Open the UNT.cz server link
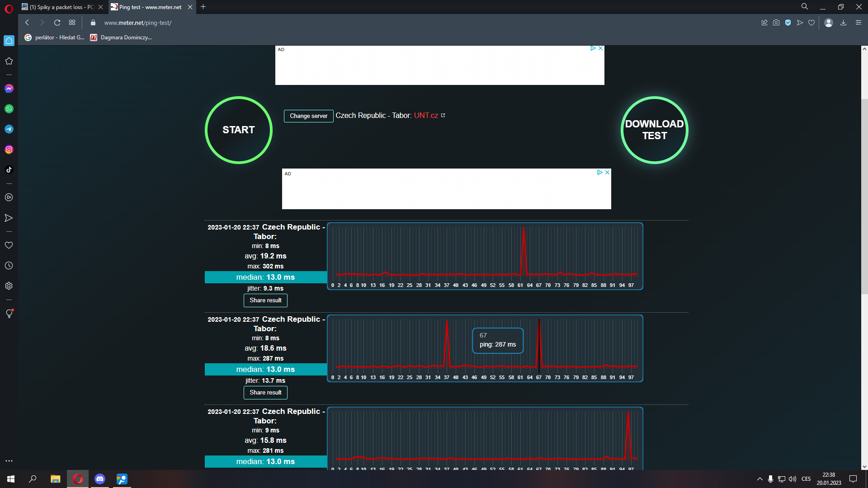Viewport: 868px width, 488px height. [x=426, y=116]
